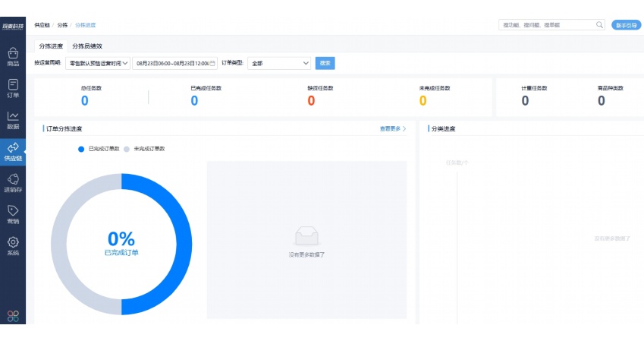Select the 分拣进度 tab
The width and height of the screenshot is (644, 341).
pyautogui.click(x=51, y=46)
